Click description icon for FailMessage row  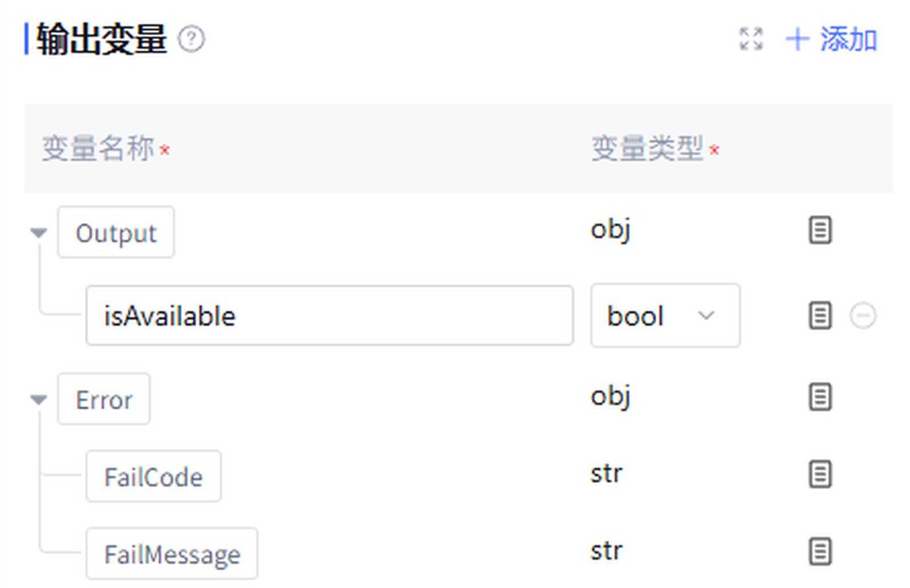pyautogui.click(x=820, y=552)
